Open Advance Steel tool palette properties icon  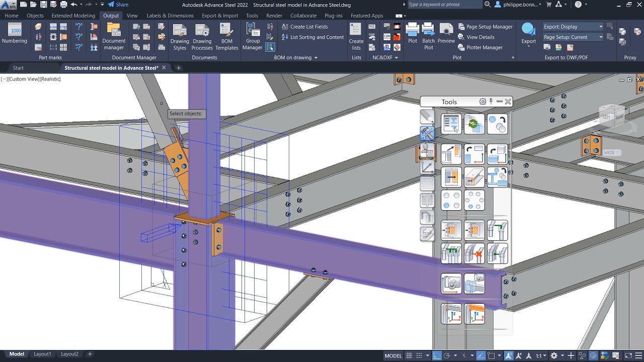coord(451,124)
